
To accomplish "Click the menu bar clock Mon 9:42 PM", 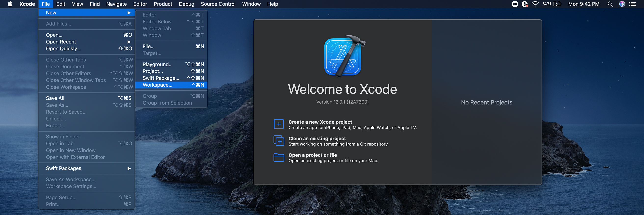I will point(584,4).
